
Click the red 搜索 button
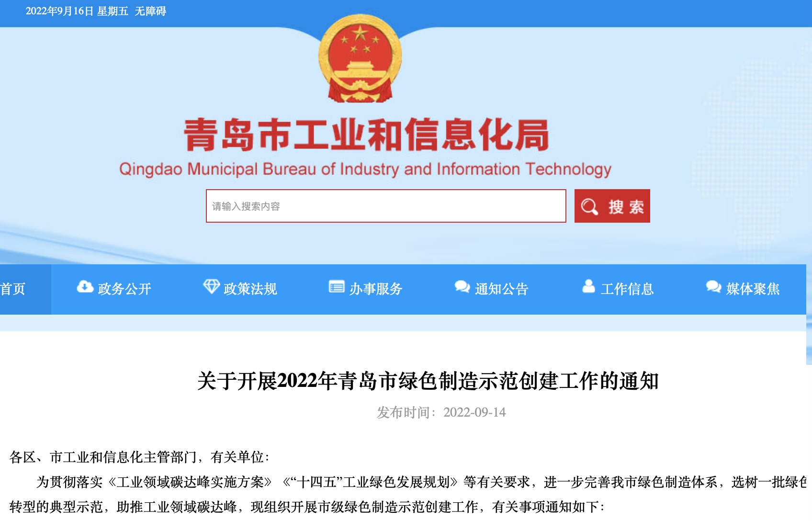612,206
